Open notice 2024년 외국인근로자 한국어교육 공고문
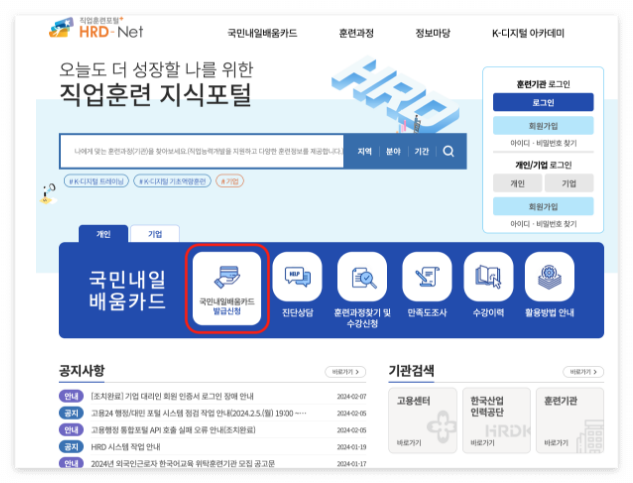Viewport: 633px width, 483px height. click(x=183, y=464)
